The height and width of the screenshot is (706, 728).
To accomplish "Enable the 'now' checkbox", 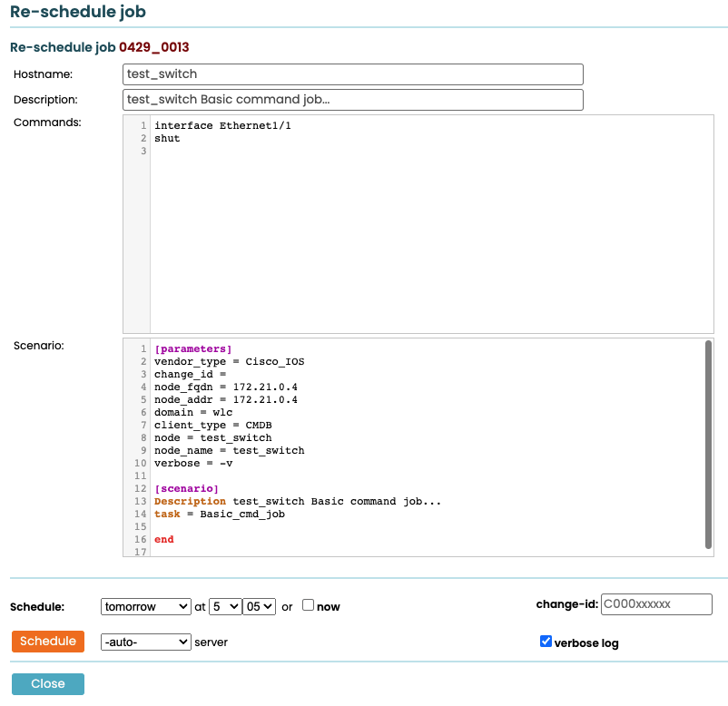I will coord(309,605).
